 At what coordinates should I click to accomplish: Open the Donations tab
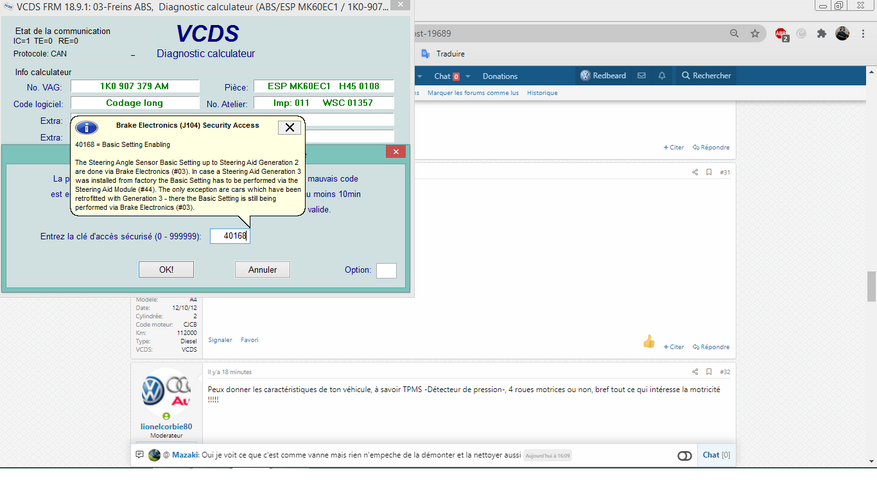point(500,76)
